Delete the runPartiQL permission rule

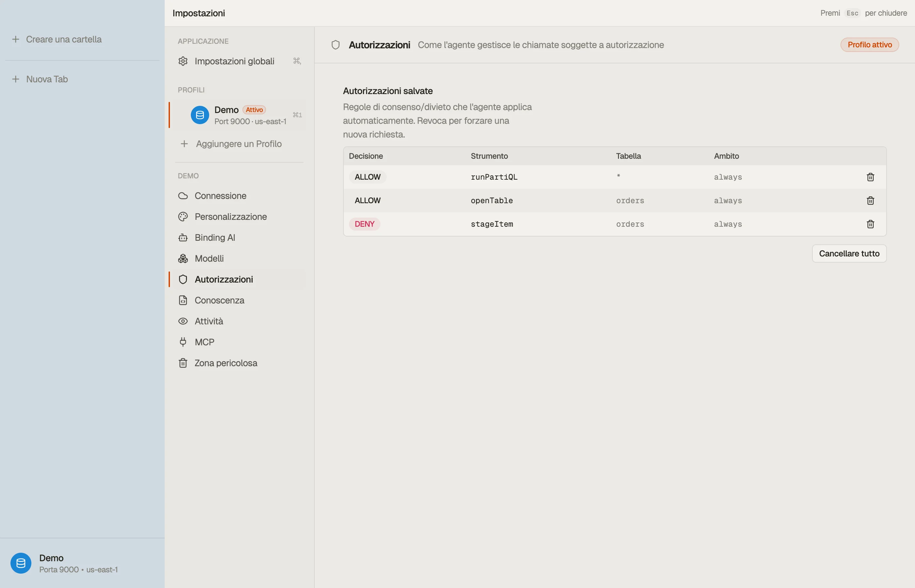coord(870,177)
